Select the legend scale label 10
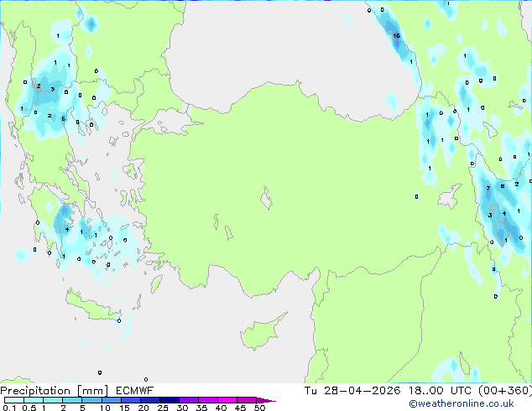532x411 pixels. pyautogui.click(x=105, y=408)
